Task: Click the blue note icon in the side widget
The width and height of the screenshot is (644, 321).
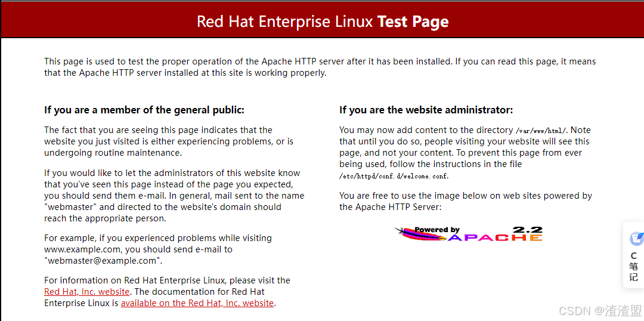Action: tap(637, 239)
